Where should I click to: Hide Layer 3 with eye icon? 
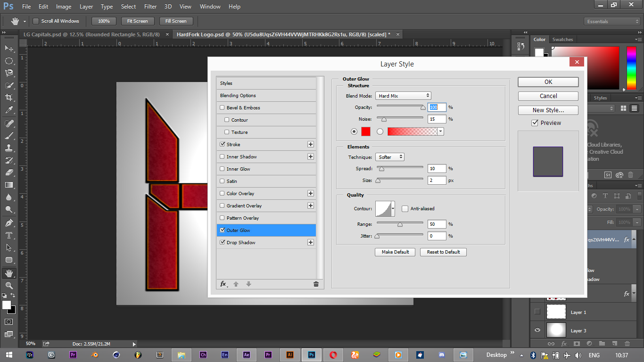tap(537, 330)
